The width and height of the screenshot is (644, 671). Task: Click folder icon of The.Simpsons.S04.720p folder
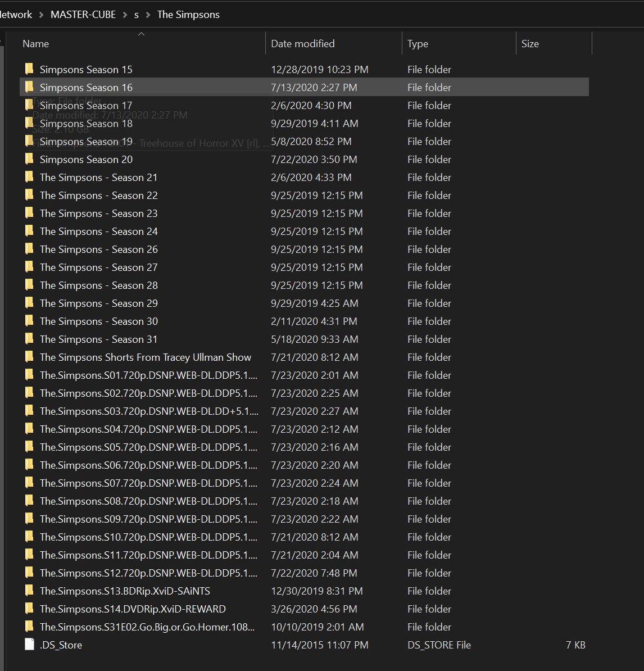coord(29,428)
